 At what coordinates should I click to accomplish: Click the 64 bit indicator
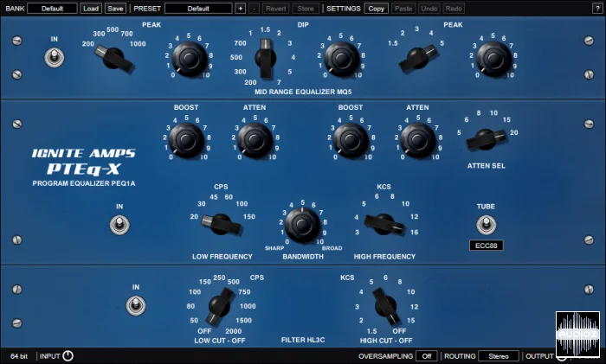[x=19, y=356]
